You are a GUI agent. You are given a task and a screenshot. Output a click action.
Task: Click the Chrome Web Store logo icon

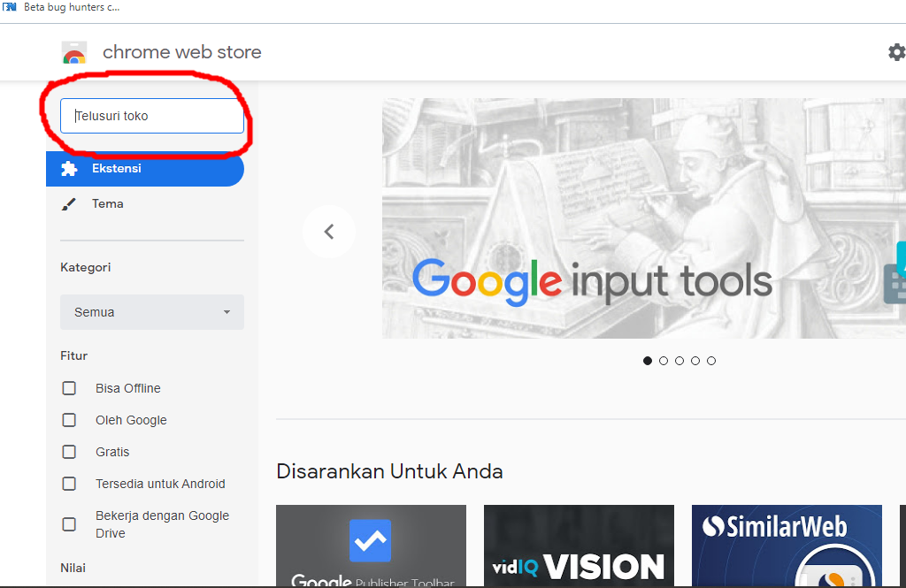pos(74,52)
